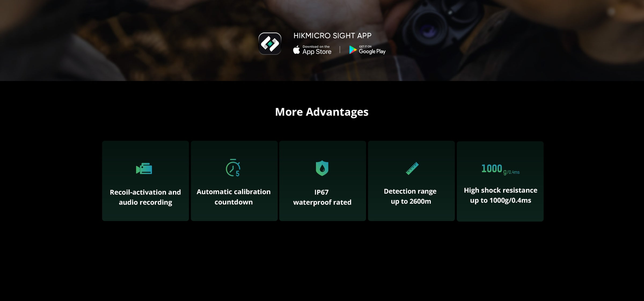Screen dimensions: 644x301
Task: Select the Detection range up to 2600m text
Action: (x=411, y=196)
